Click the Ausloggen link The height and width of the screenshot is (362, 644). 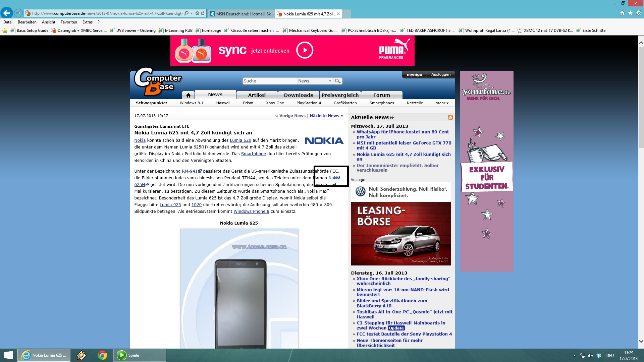441,74
